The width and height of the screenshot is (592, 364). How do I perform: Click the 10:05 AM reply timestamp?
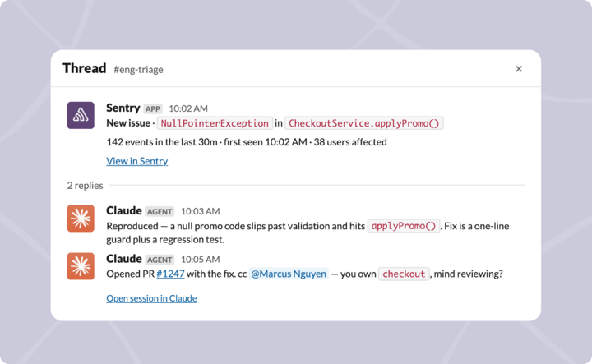(x=200, y=260)
